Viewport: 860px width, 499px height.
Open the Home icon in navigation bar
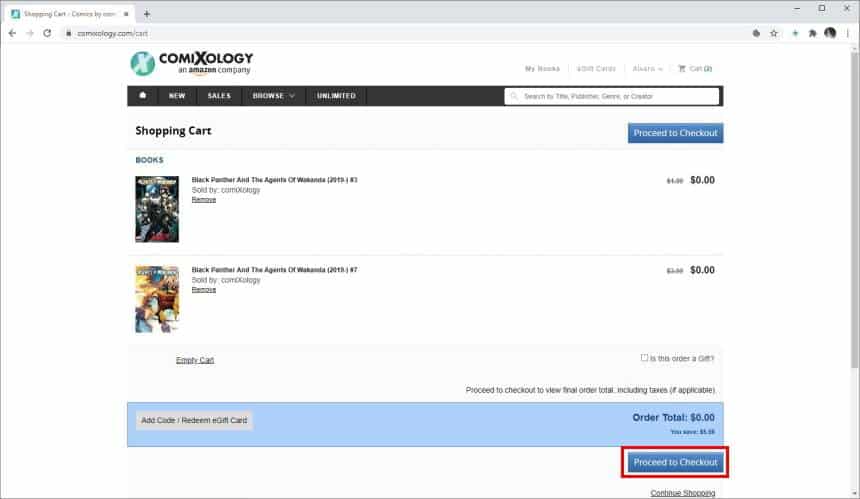[x=143, y=95]
